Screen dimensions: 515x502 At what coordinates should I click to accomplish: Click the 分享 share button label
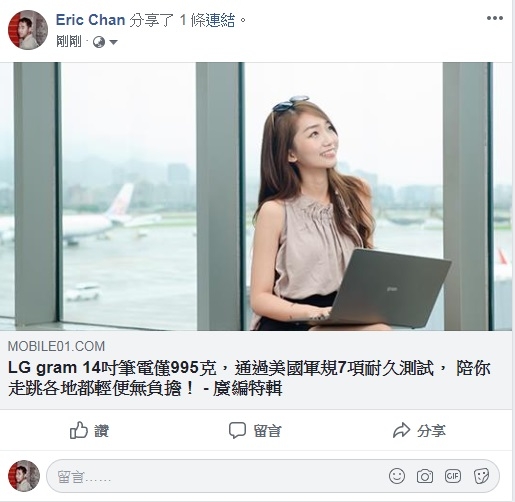pyautogui.click(x=431, y=431)
